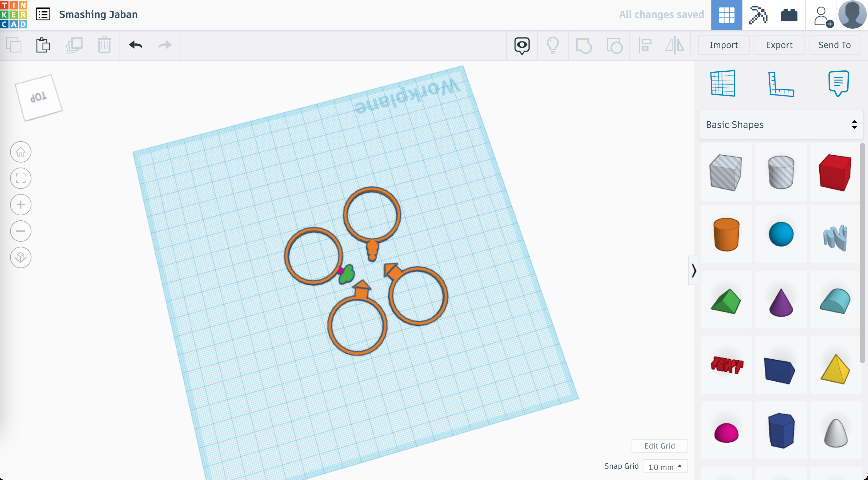
Task: Open the Workplane tool
Action: pos(722,83)
